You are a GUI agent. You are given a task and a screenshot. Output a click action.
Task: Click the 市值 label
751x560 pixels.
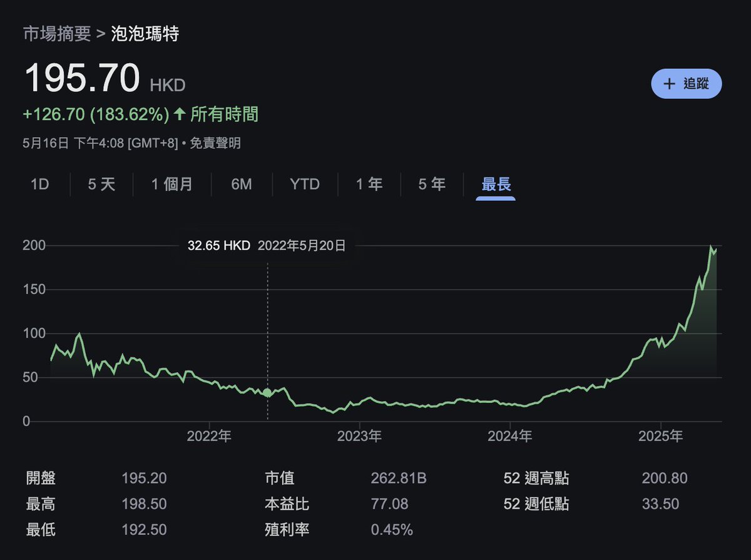(279, 479)
